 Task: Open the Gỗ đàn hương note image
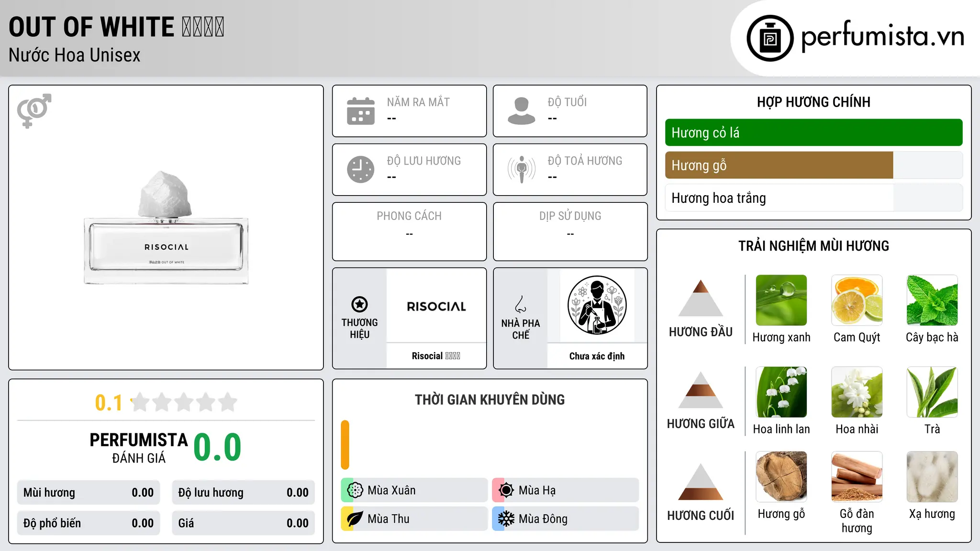(857, 477)
